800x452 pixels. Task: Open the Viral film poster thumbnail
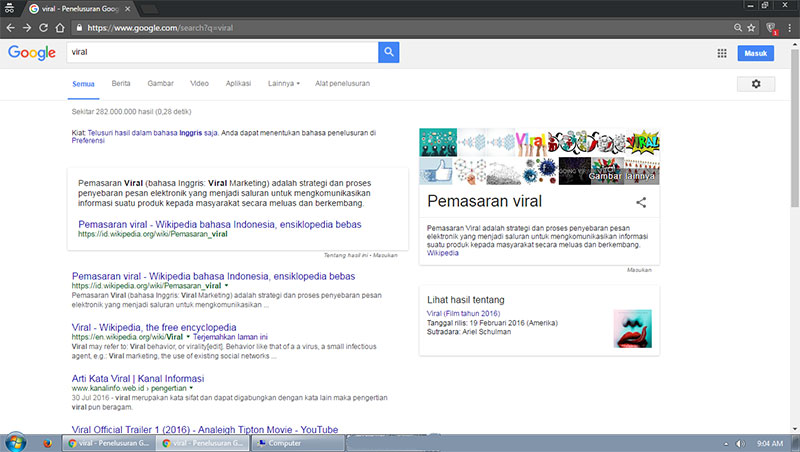pos(633,329)
